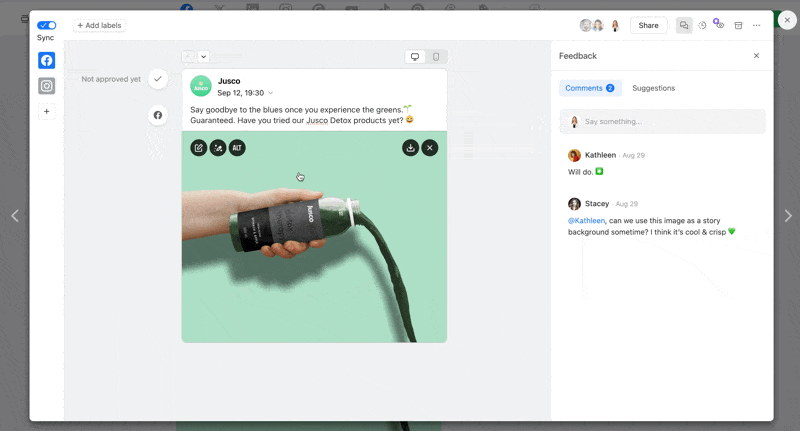The width and height of the screenshot is (800, 431).
Task: Click the @Kathleen mention link
Action: point(586,221)
